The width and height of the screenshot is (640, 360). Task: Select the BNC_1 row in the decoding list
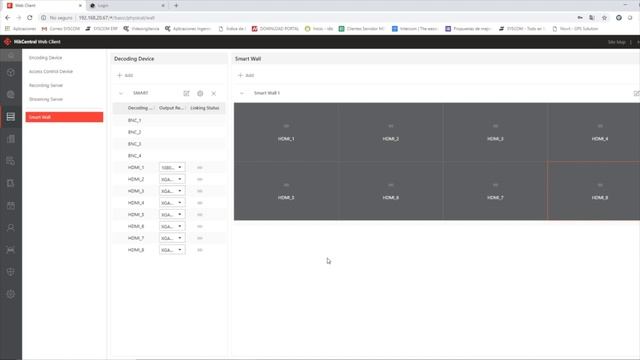(x=169, y=120)
